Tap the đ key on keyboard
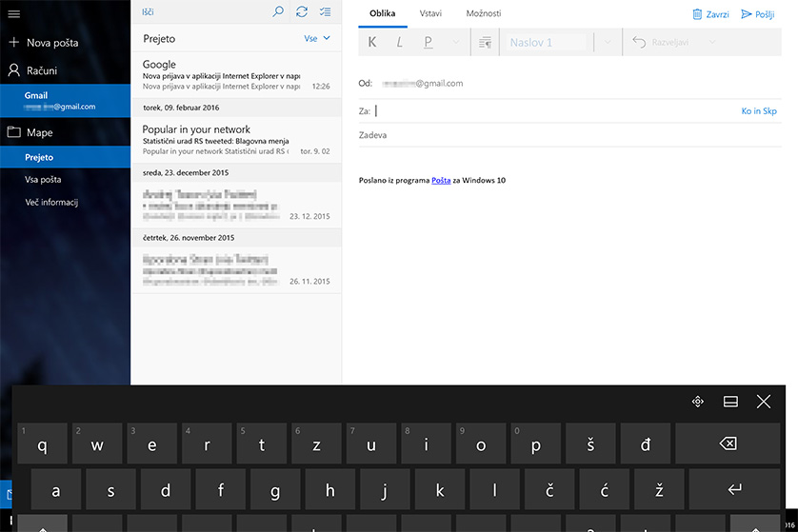Viewport: 798px width, 532px height. tap(646, 443)
